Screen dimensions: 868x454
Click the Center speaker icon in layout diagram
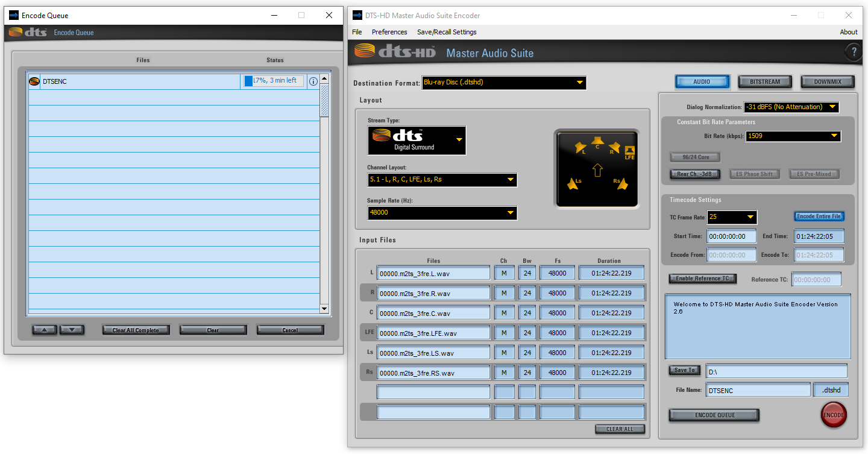tap(597, 142)
